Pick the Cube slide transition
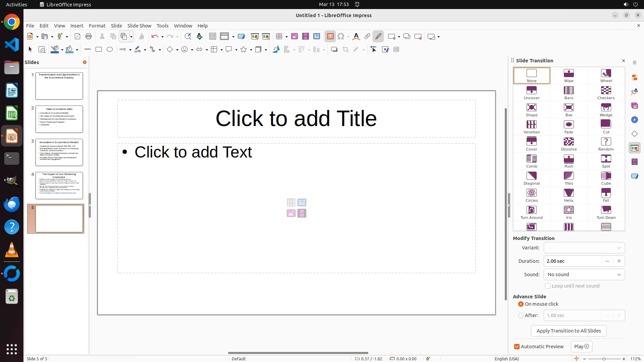 [606, 176]
